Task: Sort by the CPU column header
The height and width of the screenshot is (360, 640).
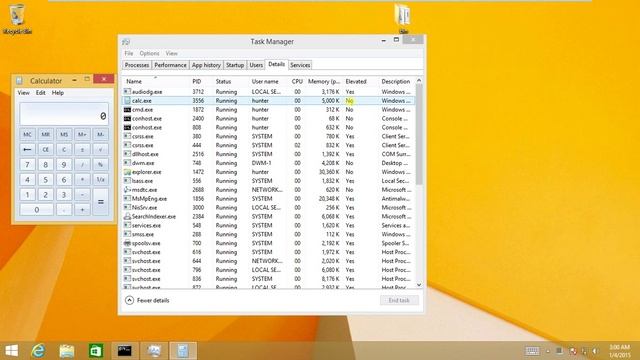Action: (x=297, y=82)
